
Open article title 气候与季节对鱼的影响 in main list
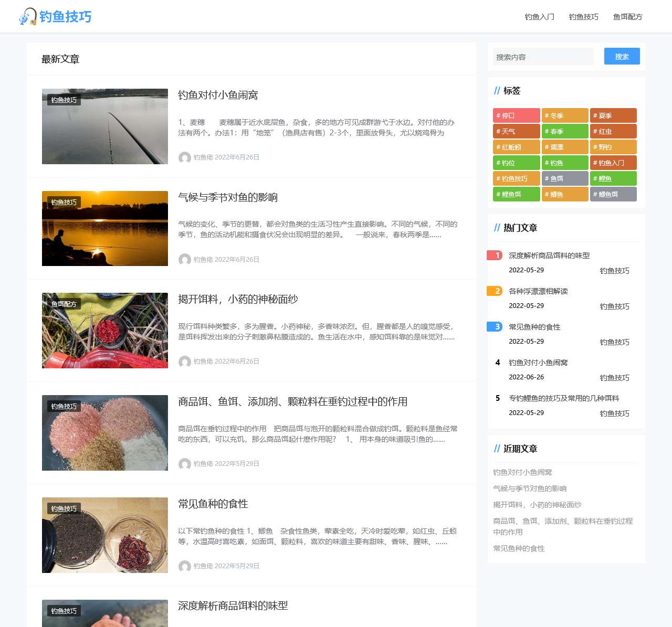point(228,197)
